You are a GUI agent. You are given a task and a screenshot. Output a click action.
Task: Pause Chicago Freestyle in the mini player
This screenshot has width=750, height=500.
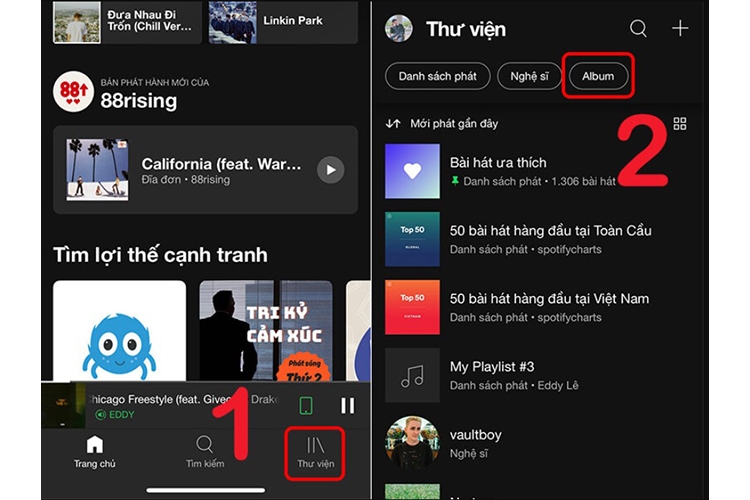tap(348, 405)
